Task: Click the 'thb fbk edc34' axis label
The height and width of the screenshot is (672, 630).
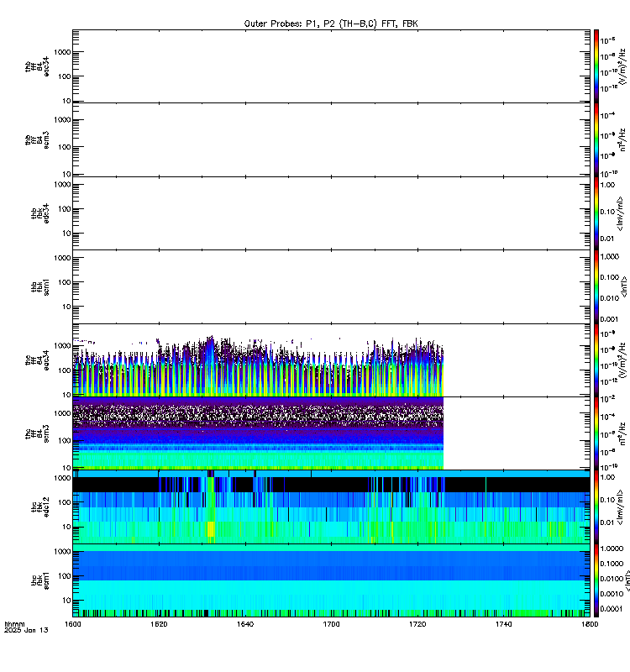Action: (40, 213)
